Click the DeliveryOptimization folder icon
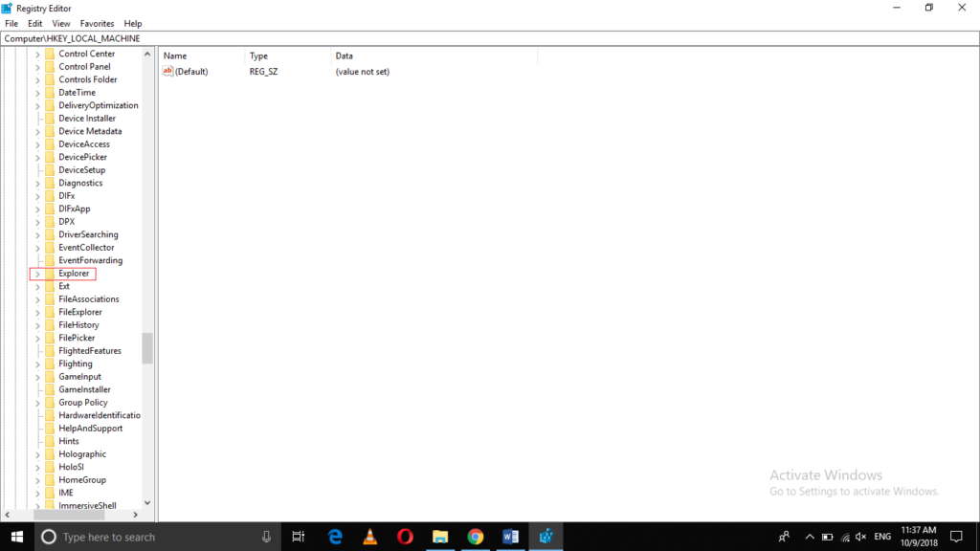The height and width of the screenshot is (551, 980). point(50,105)
